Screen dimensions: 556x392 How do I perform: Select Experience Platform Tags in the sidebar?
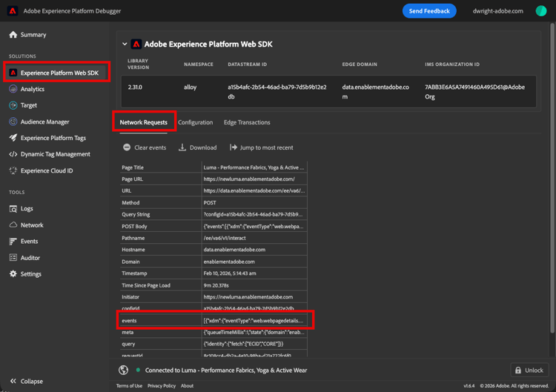(53, 138)
